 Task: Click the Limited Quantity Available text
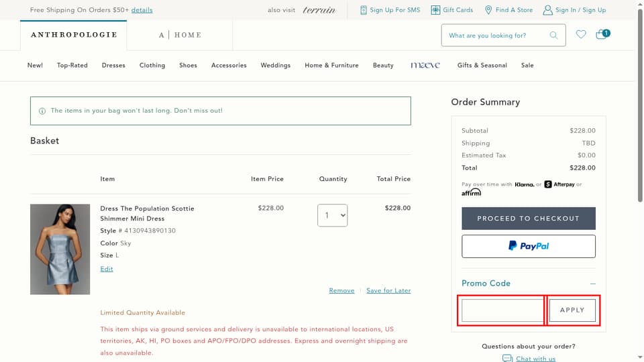(142, 313)
